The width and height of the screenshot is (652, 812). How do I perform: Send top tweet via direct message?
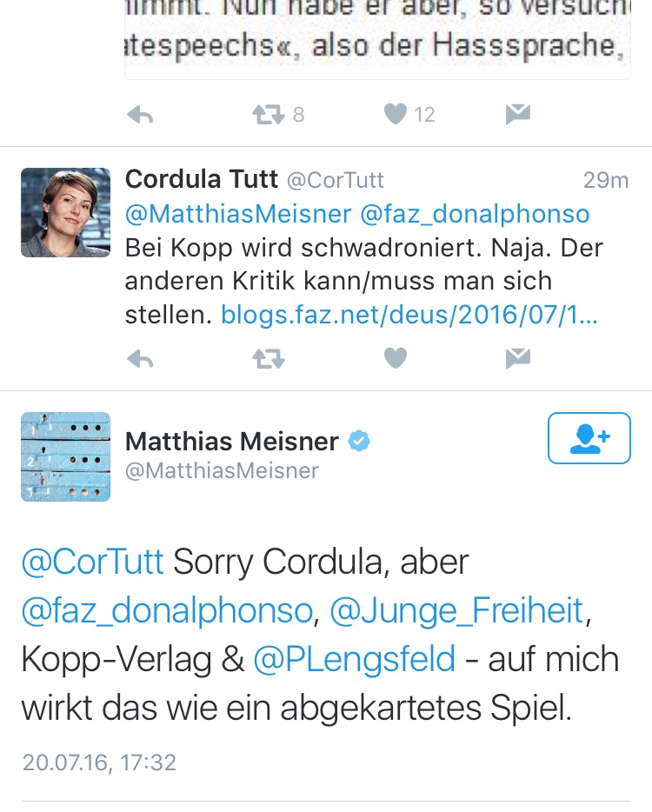518,115
